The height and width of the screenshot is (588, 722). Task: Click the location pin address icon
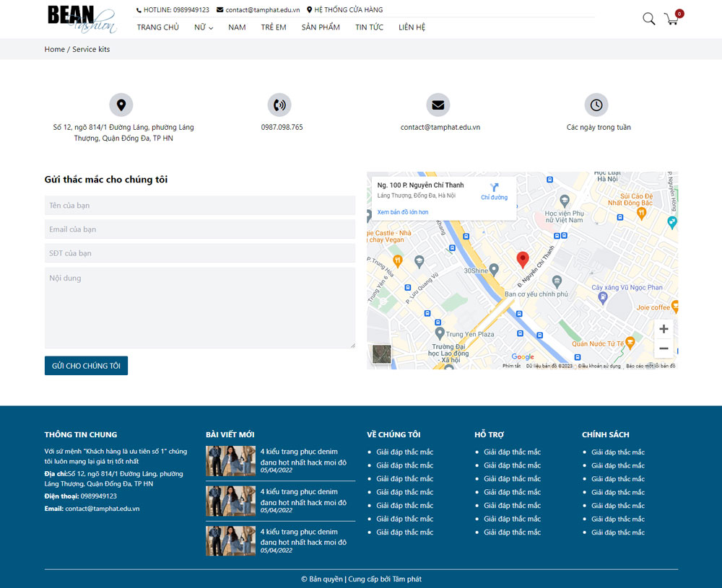(x=121, y=105)
